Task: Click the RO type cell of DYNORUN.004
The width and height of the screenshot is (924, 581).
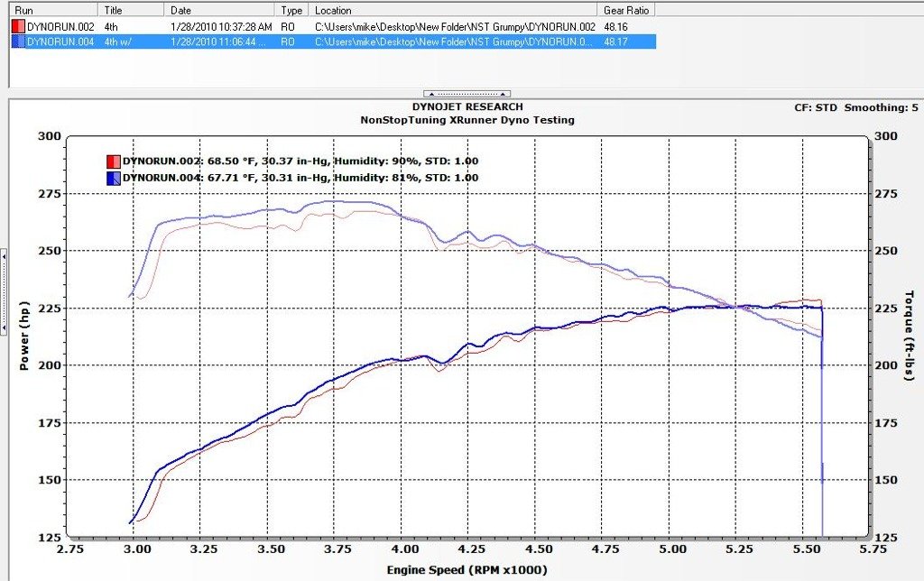Action: 288,41
